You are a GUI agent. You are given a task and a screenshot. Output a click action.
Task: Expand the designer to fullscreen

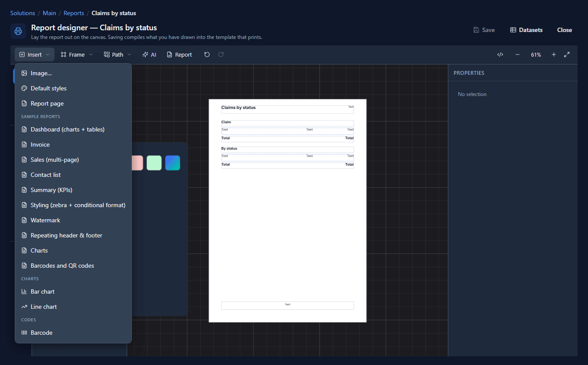pos(567,54)
